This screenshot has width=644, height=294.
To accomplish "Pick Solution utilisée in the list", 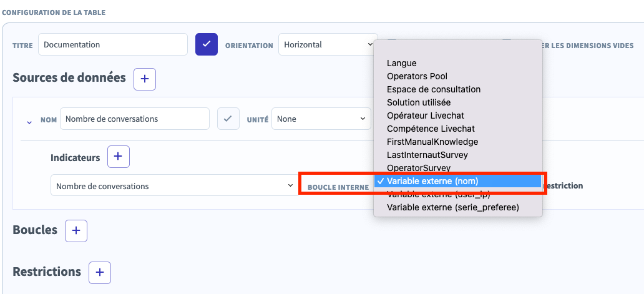I will tap(418, 102).
